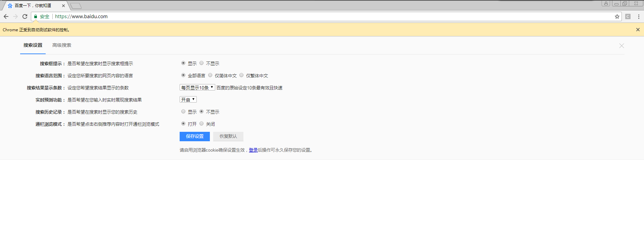This screenshot has height=229, width=644.
Task: Open a new browser tab
Action: pyautogui.click(x=76, y=6)
